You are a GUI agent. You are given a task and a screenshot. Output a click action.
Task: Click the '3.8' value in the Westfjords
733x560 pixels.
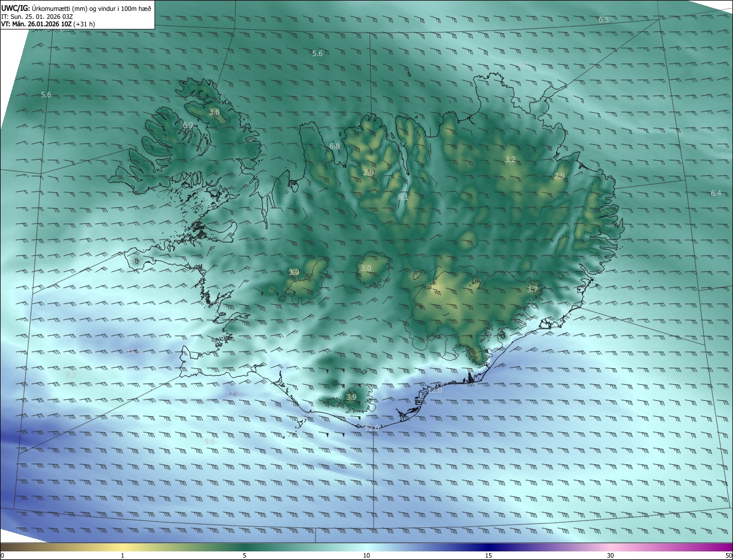[x=214, y=112]
